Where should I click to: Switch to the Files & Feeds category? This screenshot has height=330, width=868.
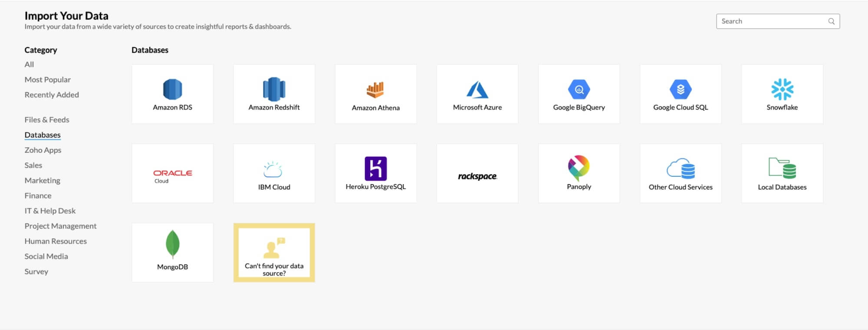pos(47,120)
